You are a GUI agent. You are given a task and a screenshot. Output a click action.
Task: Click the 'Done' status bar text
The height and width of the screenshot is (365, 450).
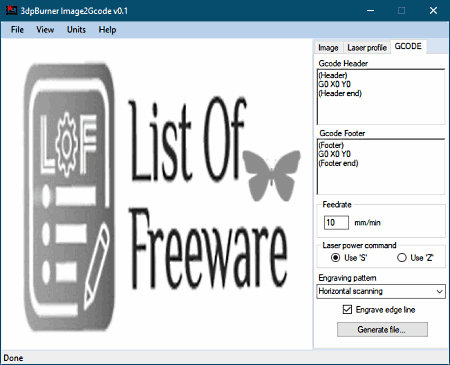point(13,358)
